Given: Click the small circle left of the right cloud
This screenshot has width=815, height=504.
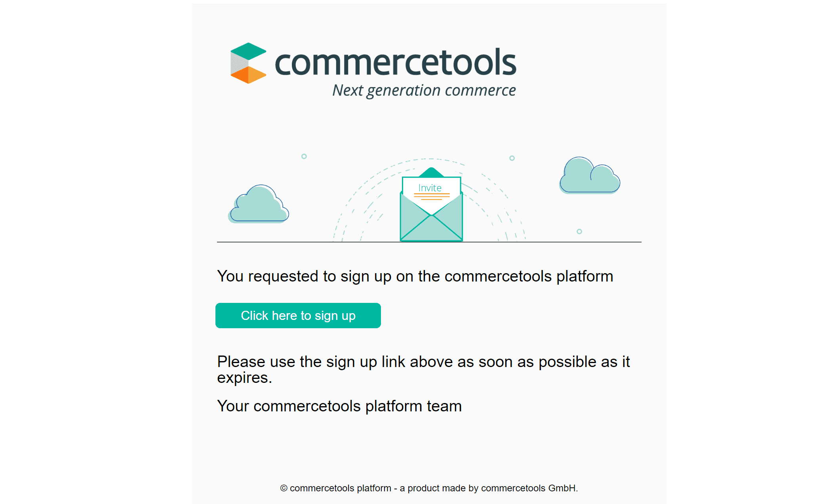Looking at the screenshot, I should [x=512, y=158].
